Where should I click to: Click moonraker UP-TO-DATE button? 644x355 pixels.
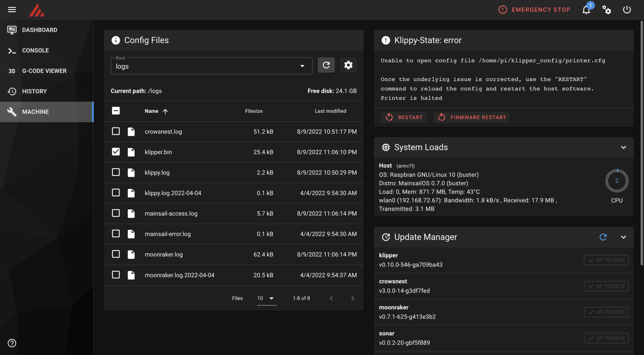point(606,312)
